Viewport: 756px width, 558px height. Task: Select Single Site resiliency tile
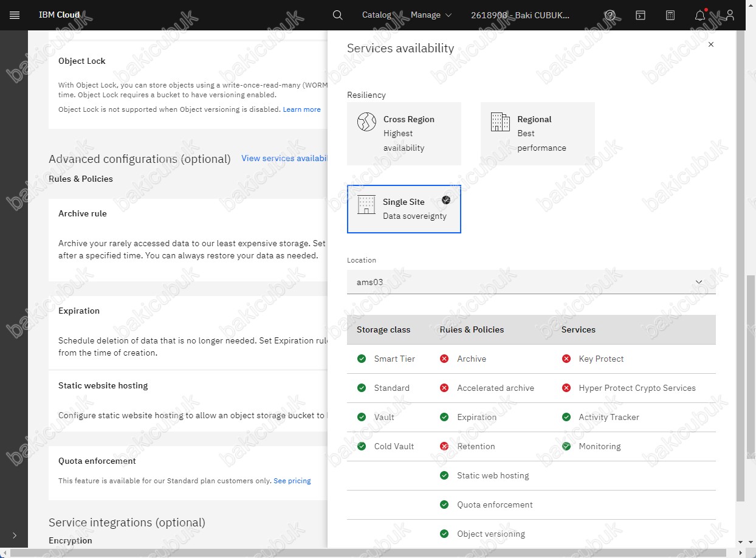click(x=404, y=209)
